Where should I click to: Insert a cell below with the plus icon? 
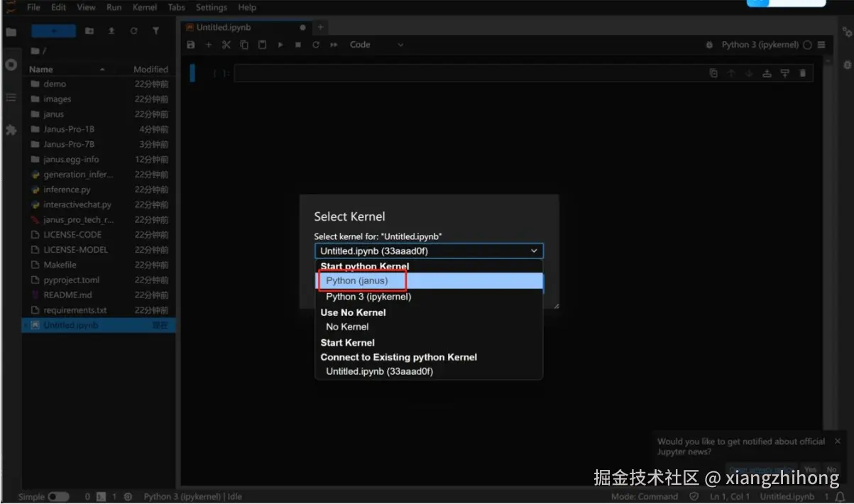209,45
